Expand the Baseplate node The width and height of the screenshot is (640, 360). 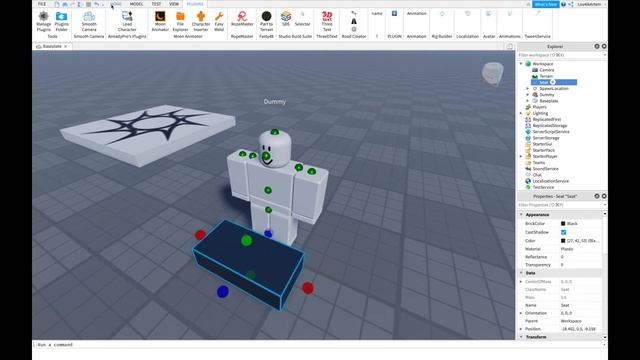(x=527, y=101)
